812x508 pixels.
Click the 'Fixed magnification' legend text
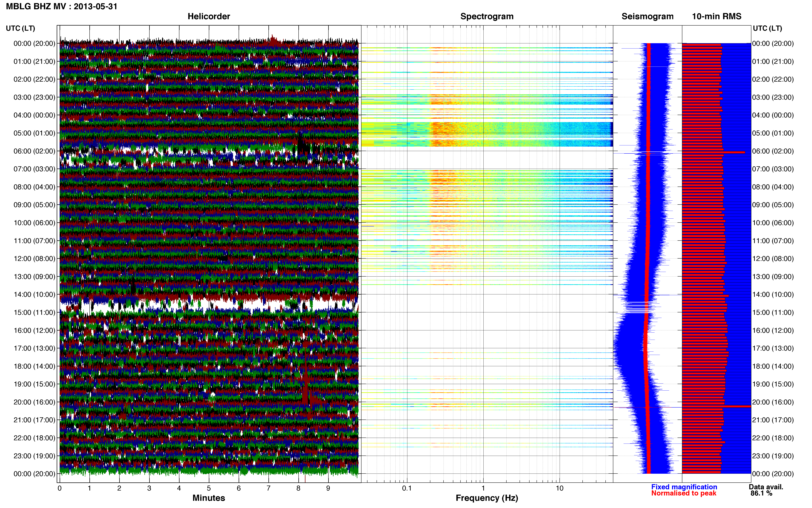[x=684, y=487]
